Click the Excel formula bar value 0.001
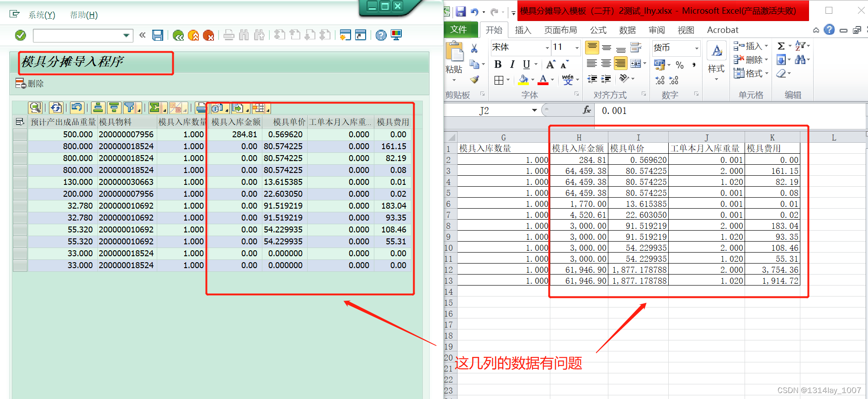 [x=614, y=111]
